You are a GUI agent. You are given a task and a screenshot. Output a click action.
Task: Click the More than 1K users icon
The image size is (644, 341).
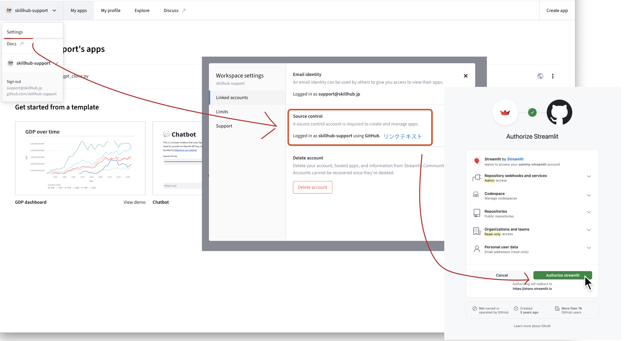pyautogui.click(x=557, y=309)
